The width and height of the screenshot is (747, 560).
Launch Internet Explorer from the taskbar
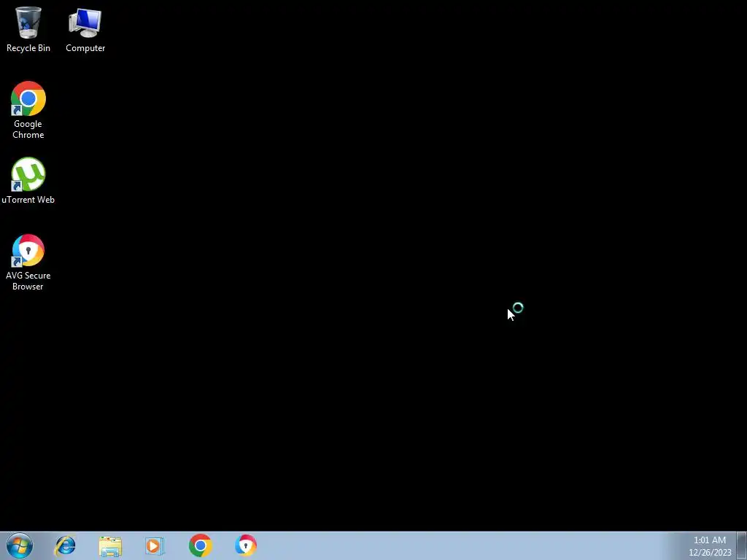tap(65, 545)
